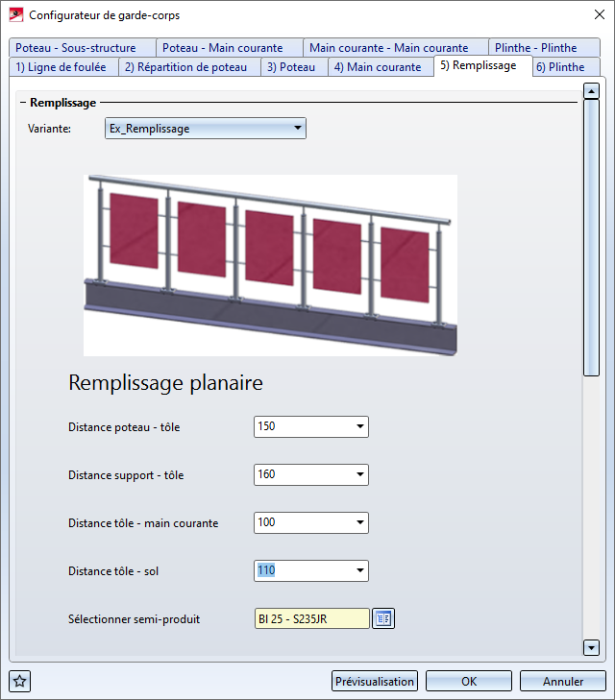This screenshot has width=615, height=700.
Task: Click the railing preview image
Action: 270,265
